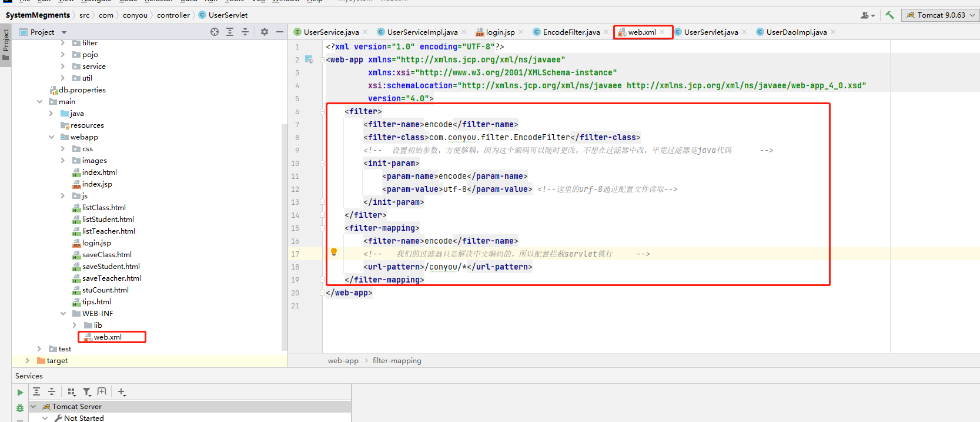Close the EncodeFilter.java tab
The width and height of the screenshot is (980, 422).
click(x=606, y=32)
